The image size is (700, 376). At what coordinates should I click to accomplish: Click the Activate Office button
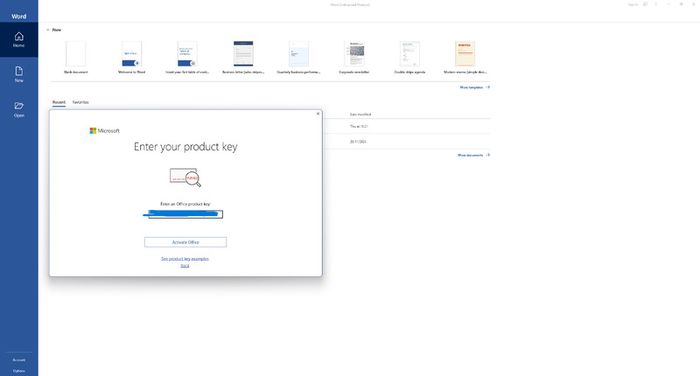[185, 242]
